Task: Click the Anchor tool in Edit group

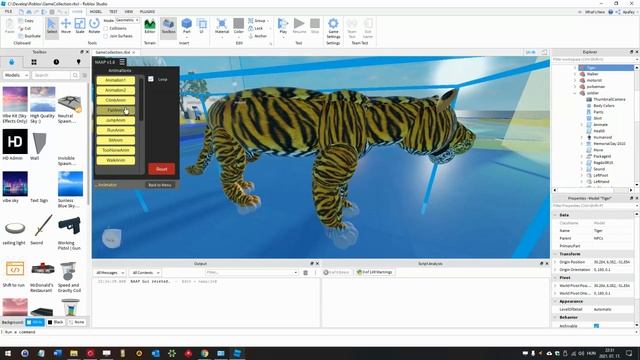Action: point(257,36)
